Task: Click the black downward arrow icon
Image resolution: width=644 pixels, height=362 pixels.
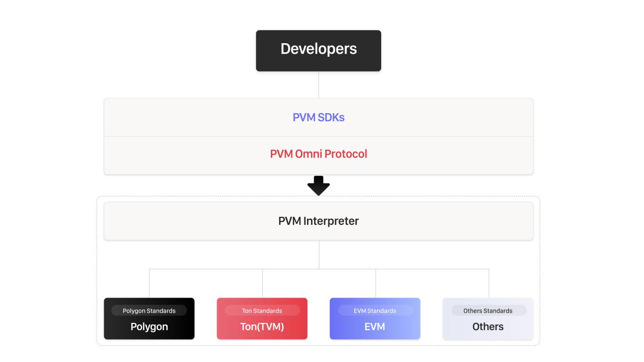Action: (319, 186)
